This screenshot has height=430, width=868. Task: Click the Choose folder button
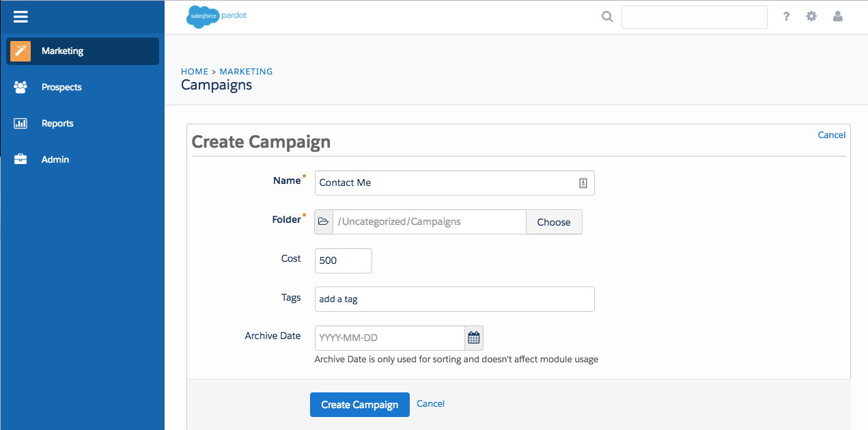[x=554, y=222]
